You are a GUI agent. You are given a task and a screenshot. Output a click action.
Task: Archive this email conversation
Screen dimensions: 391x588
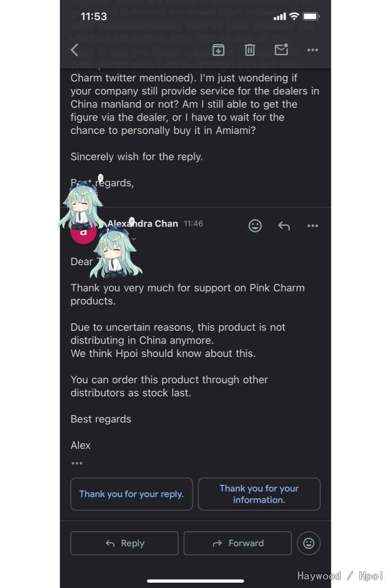point(218,50)
